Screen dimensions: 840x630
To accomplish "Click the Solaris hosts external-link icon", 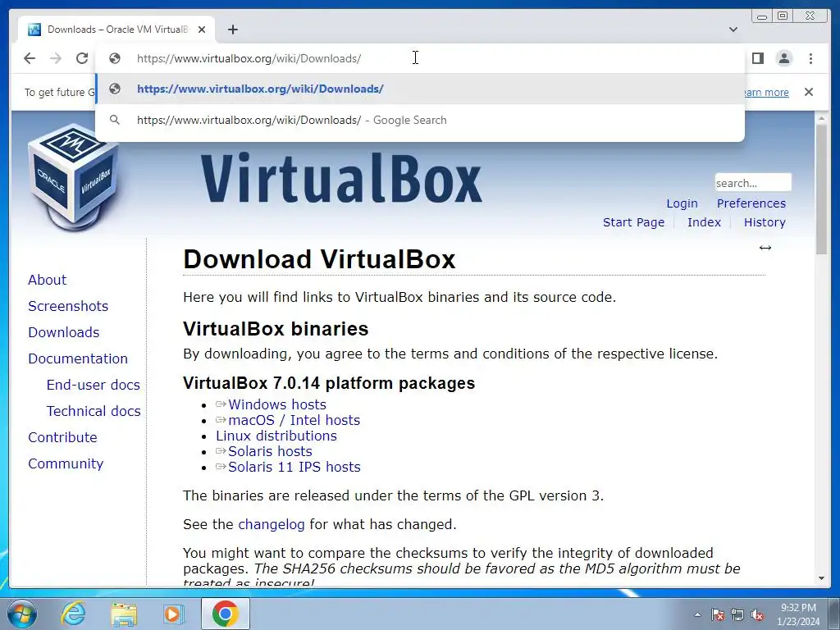I will pos(221,450).
